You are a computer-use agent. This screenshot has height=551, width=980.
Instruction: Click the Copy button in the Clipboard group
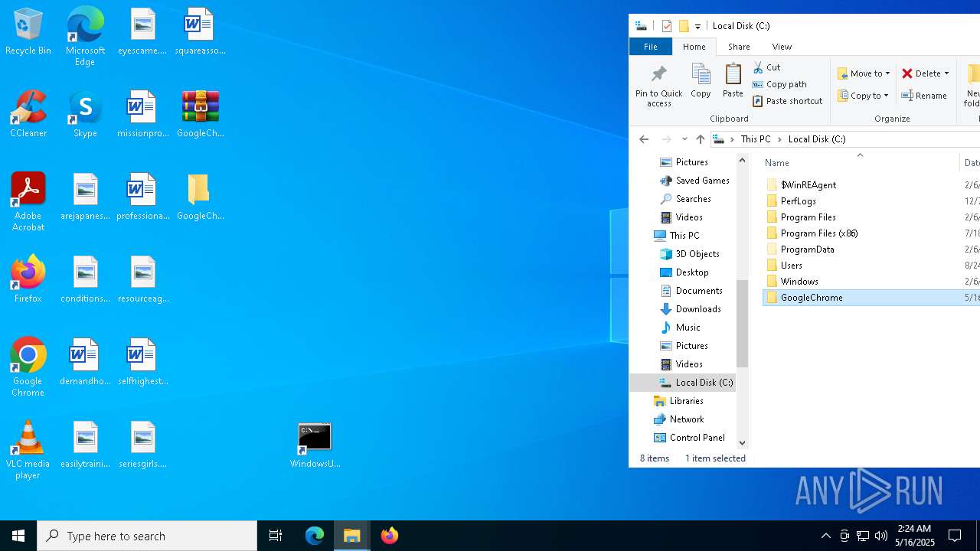tap(701, 81)
